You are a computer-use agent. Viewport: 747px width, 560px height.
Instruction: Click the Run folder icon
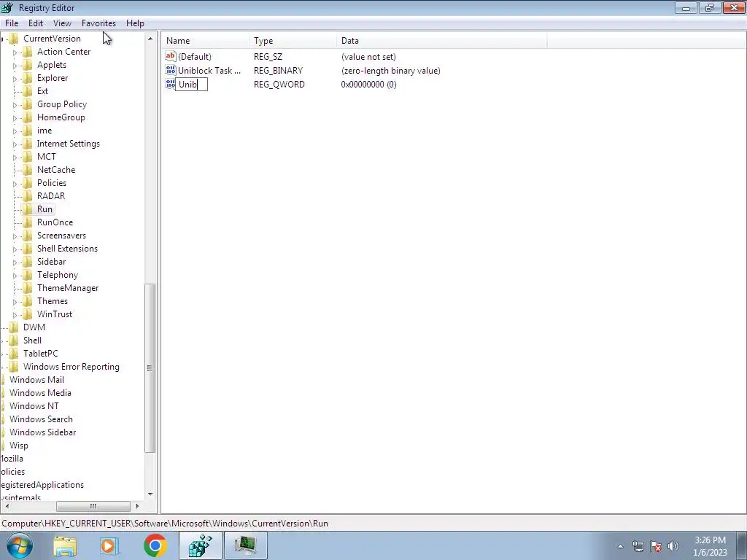point(28,209)
